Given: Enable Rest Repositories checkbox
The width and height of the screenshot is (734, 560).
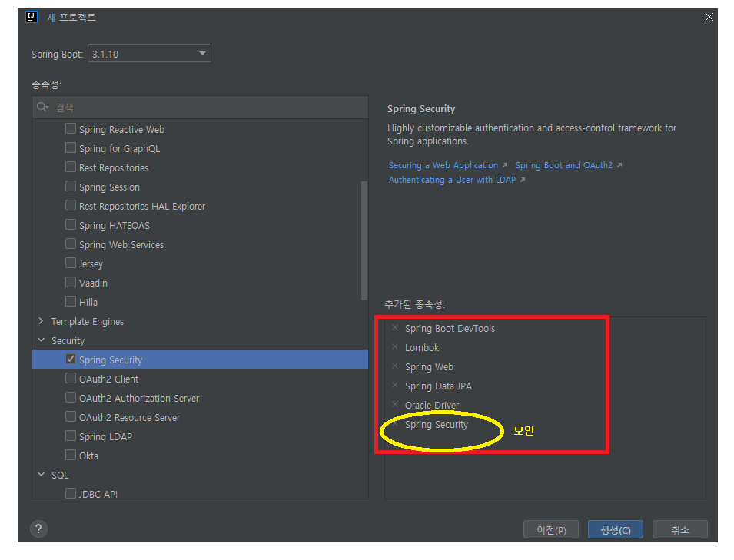Looking at the screenshot, I should pos(71,167).
